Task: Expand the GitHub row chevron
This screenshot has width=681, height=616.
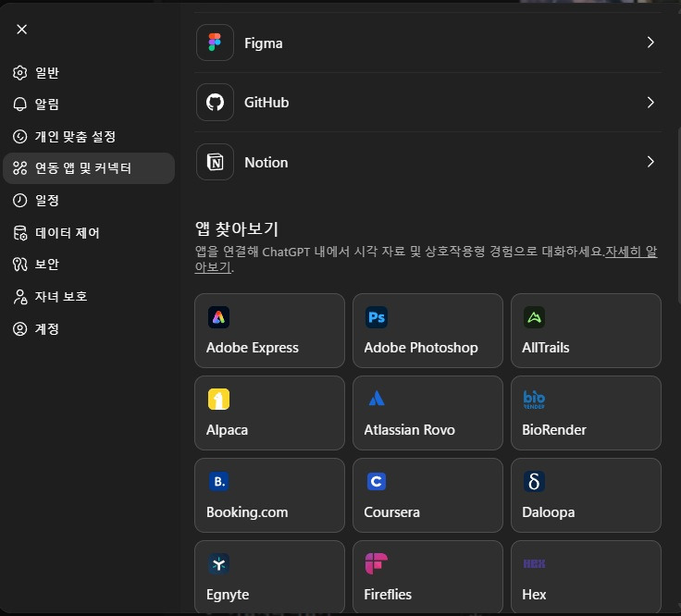Action: [650, 103]
